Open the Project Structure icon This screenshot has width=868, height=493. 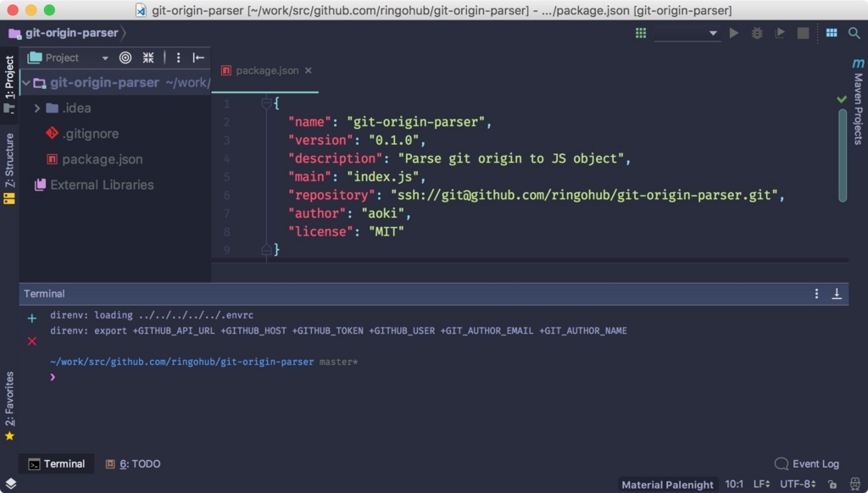832,33
